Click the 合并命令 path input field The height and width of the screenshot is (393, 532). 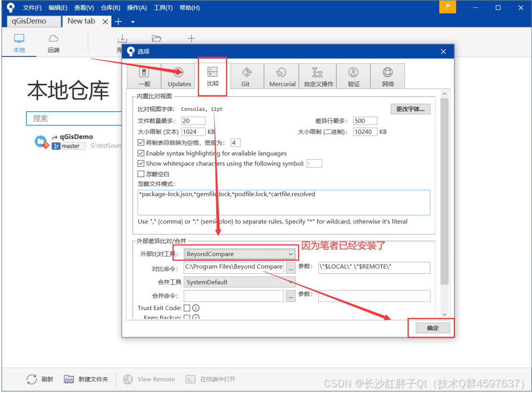point(234,296)
